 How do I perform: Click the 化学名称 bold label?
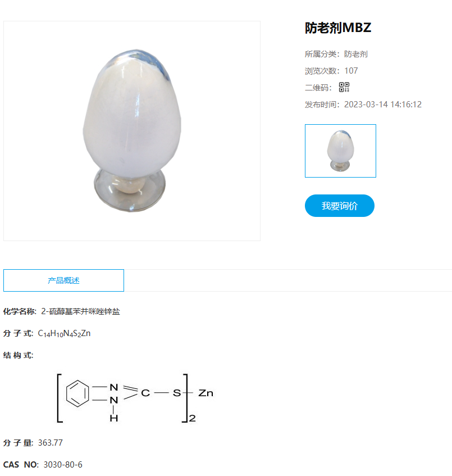[x=20, y=311]
